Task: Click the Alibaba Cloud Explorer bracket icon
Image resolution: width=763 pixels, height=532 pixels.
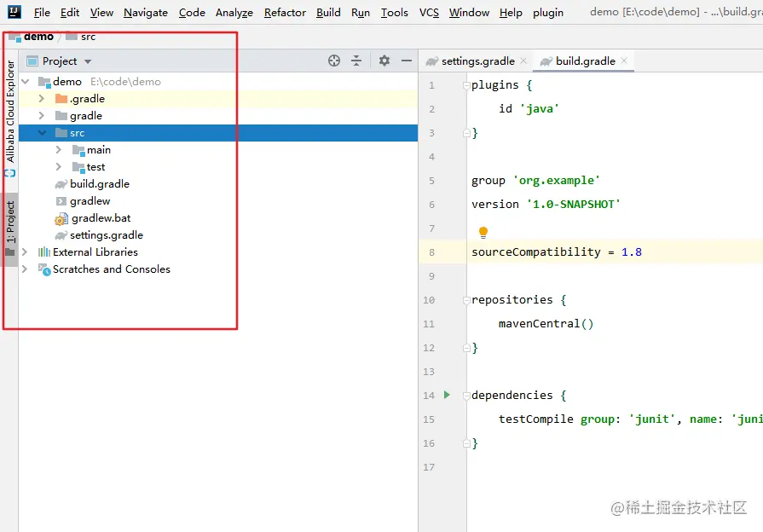Action: coord(9,173)
